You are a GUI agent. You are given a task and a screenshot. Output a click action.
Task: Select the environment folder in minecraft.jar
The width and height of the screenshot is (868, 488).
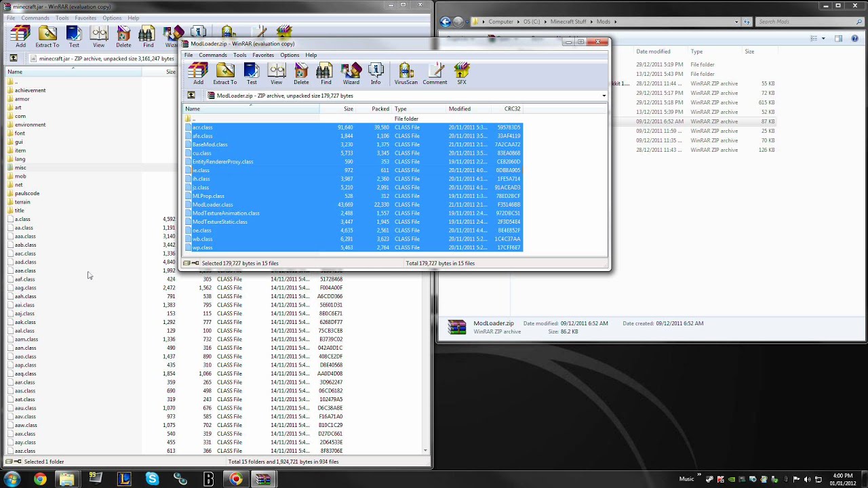click(30, 125)
